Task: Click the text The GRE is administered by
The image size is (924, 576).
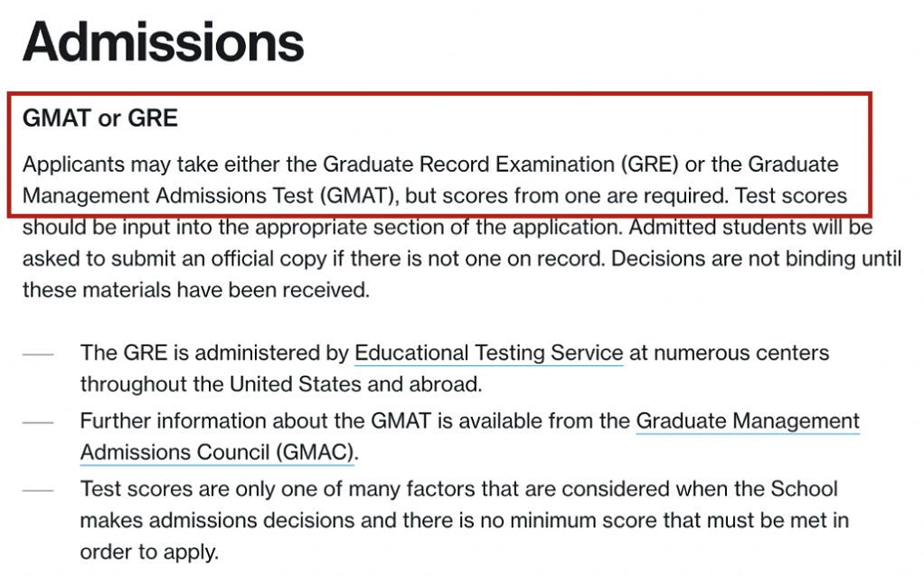Action: (213, 353)
